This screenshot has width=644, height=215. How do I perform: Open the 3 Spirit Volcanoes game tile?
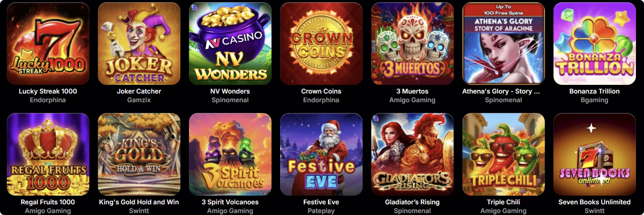coord(230,154)
